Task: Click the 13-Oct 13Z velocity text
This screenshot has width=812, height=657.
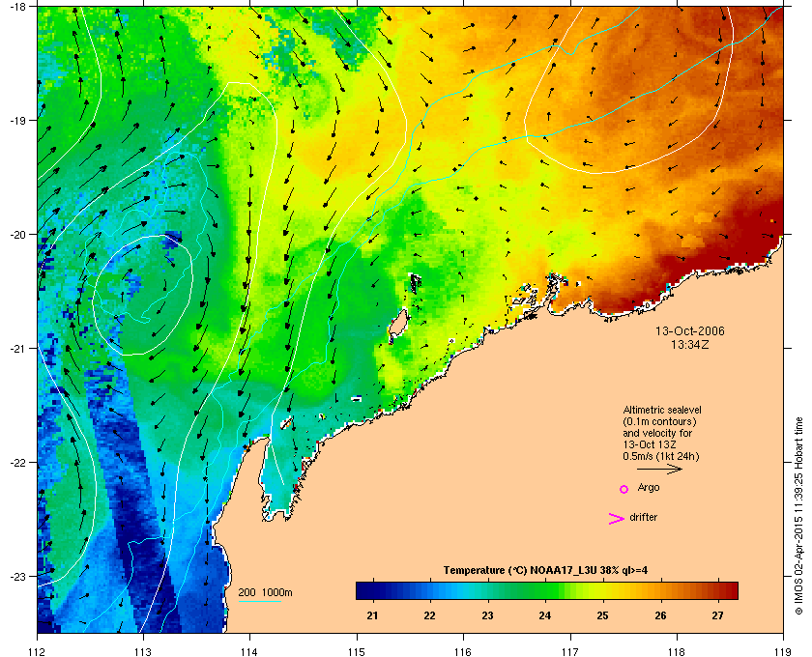Action: point(650,444)
